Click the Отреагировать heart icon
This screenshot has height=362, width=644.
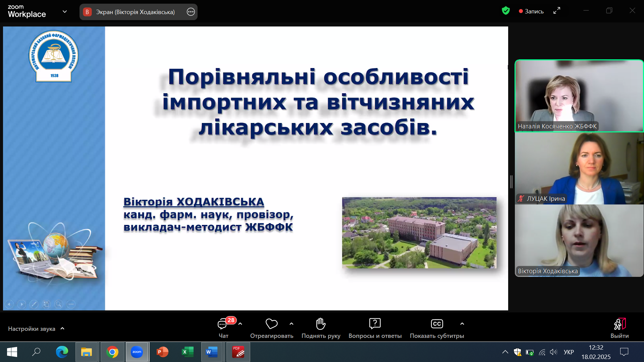271,324
